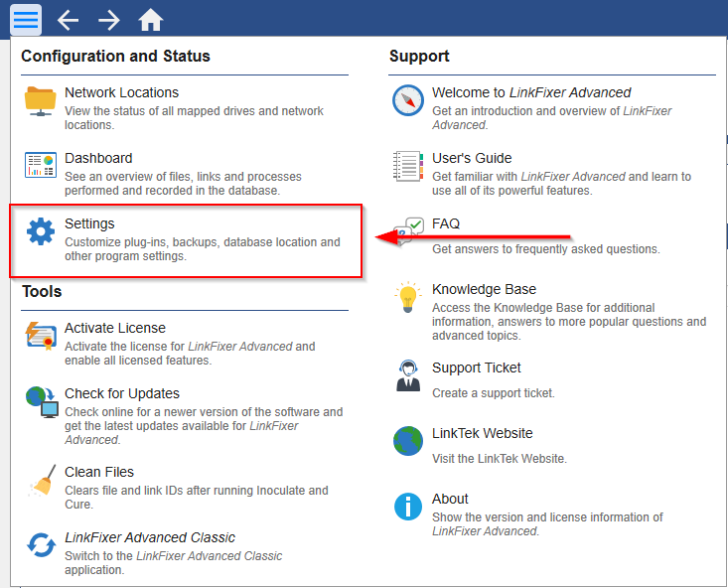Click "Activate the license for LinkFixer Advanced" description
Image resolution: width=728 pixels, height=588 pixels.
[x=190, y=353]
